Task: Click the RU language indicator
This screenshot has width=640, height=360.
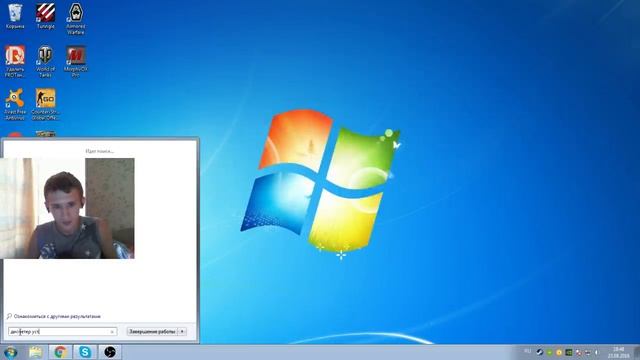Action: click(x=527, y=351)
